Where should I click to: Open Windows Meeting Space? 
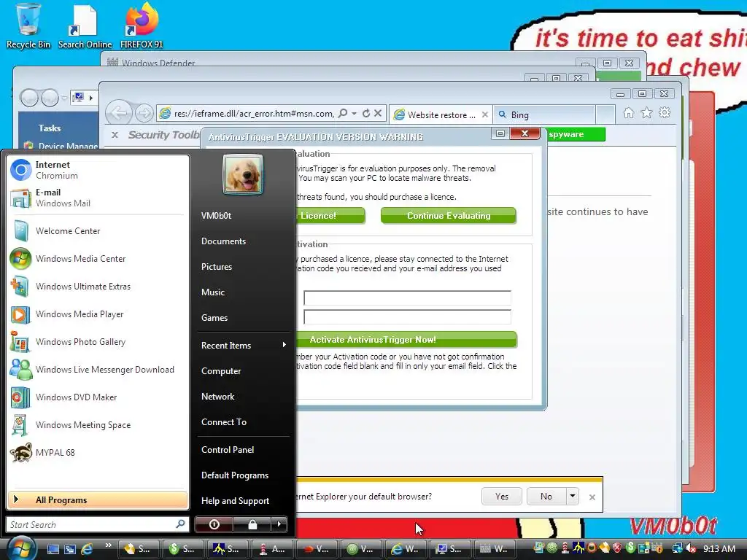click(98, 425)
